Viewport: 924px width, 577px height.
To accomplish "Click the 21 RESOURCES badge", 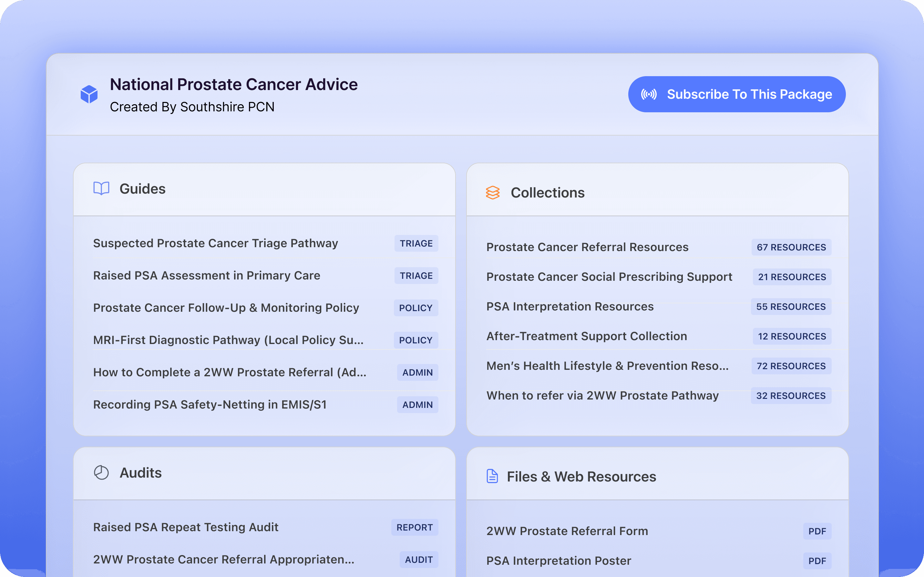I will point(792,277).
